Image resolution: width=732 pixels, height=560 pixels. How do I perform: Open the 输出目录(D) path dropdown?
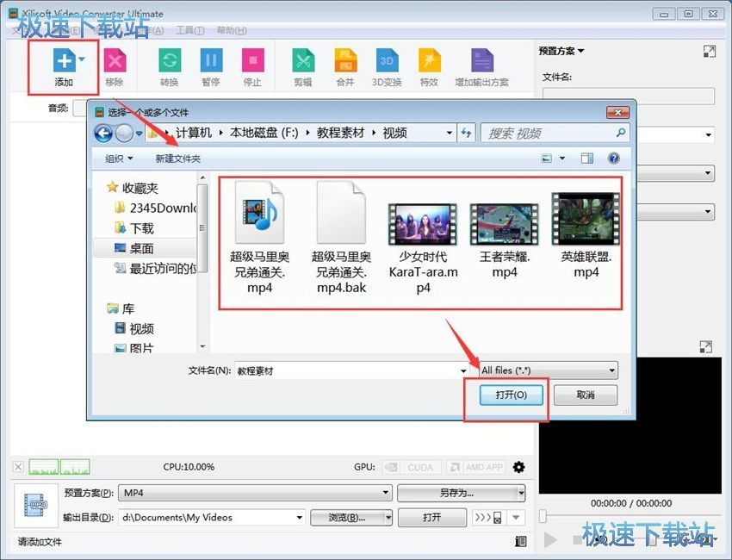coord(299,518)
